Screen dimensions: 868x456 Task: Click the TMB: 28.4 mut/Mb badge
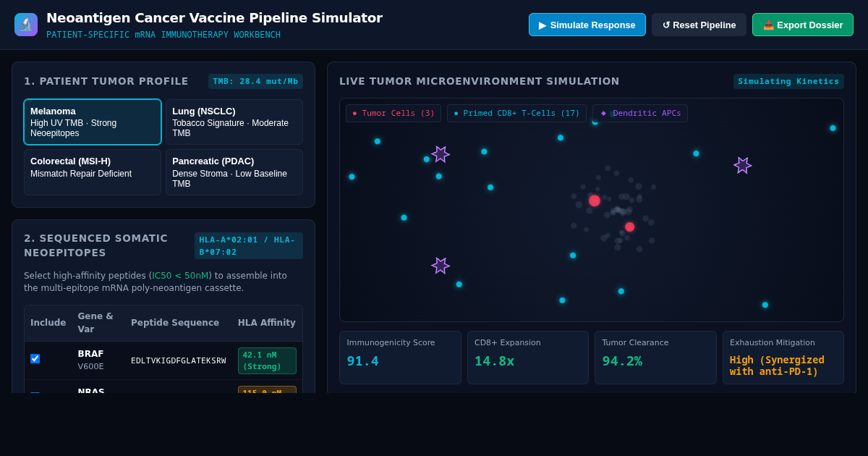pos(255,81)
